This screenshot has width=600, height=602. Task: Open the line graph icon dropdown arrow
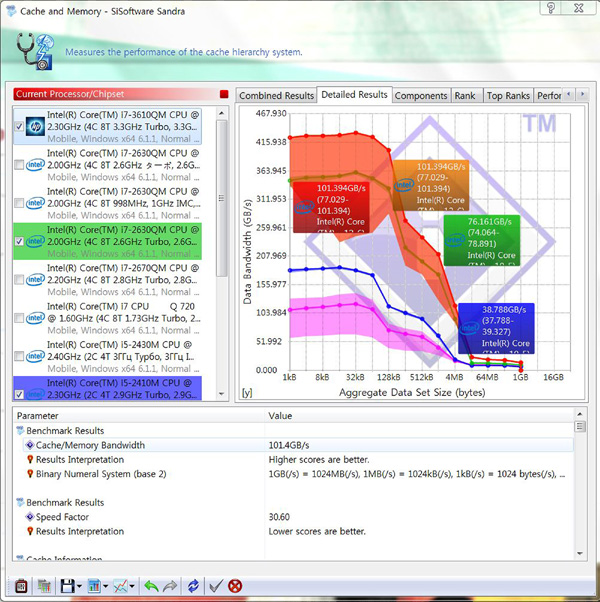[x=132, y=587]
